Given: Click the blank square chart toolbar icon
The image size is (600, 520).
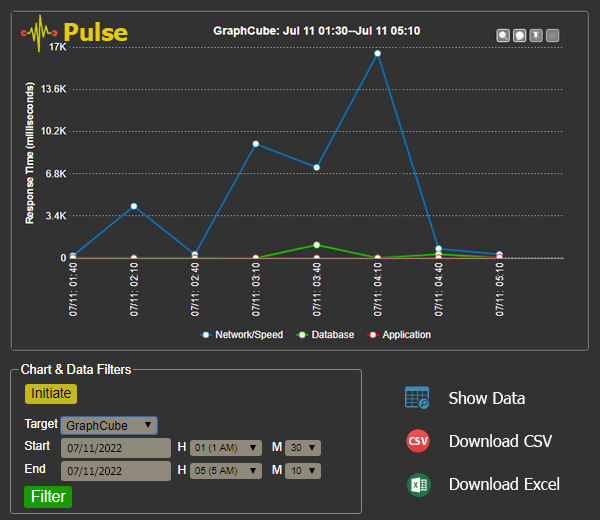Looking at the screenshot, I should [x=553, y=36].
